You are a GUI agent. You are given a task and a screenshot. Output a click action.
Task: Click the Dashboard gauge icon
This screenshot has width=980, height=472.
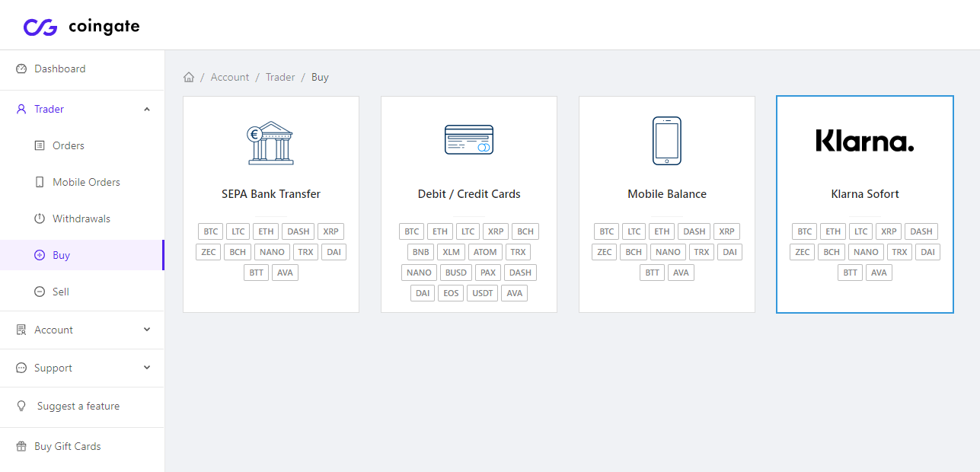coord(21,69)
